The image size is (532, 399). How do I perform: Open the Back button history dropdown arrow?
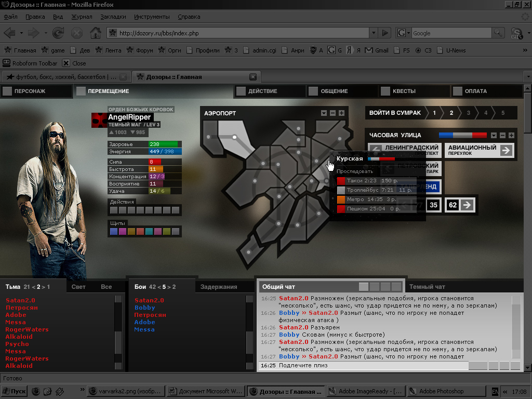[21, 33]
